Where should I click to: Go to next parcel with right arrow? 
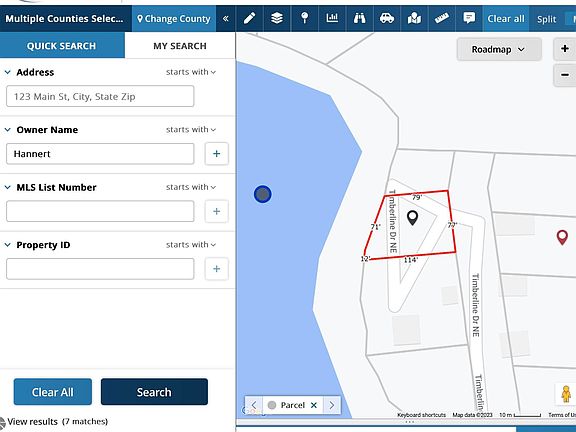(x=332, y=405)
